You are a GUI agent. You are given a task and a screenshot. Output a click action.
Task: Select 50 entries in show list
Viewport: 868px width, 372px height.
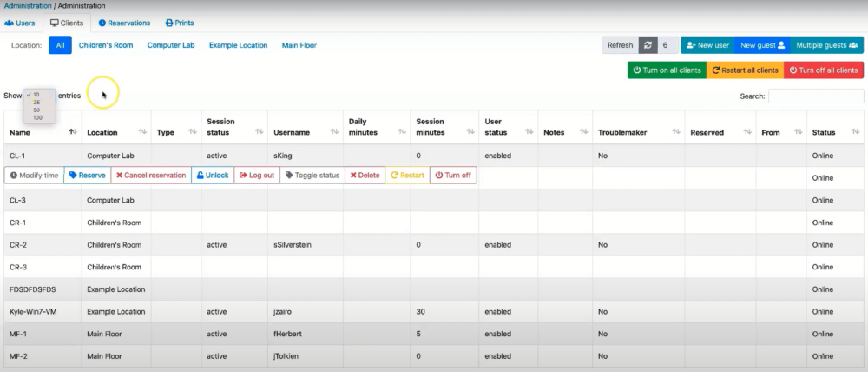(37, 110)
